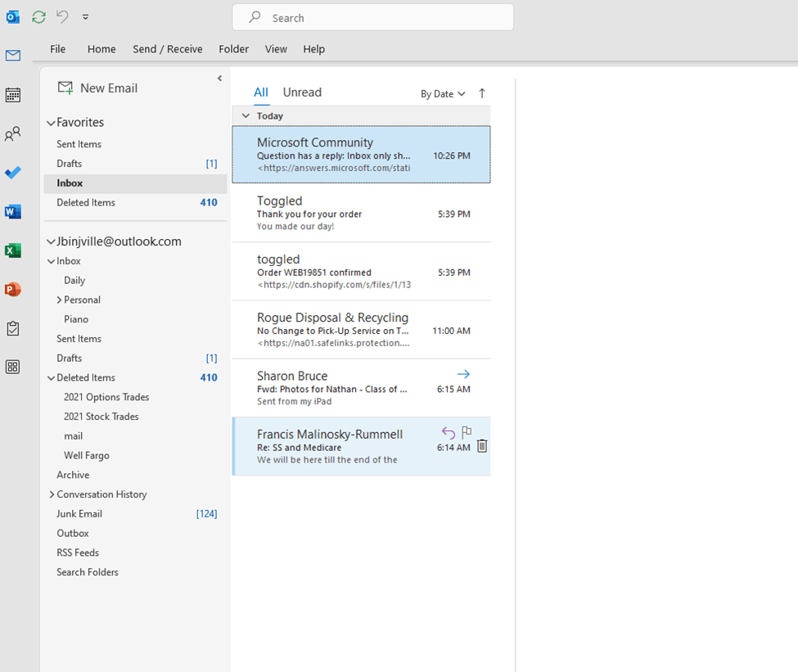The width and height of the screenshot is (798, 672).
Task: Open the By Date sort dropdown
Action: [442, 93]
